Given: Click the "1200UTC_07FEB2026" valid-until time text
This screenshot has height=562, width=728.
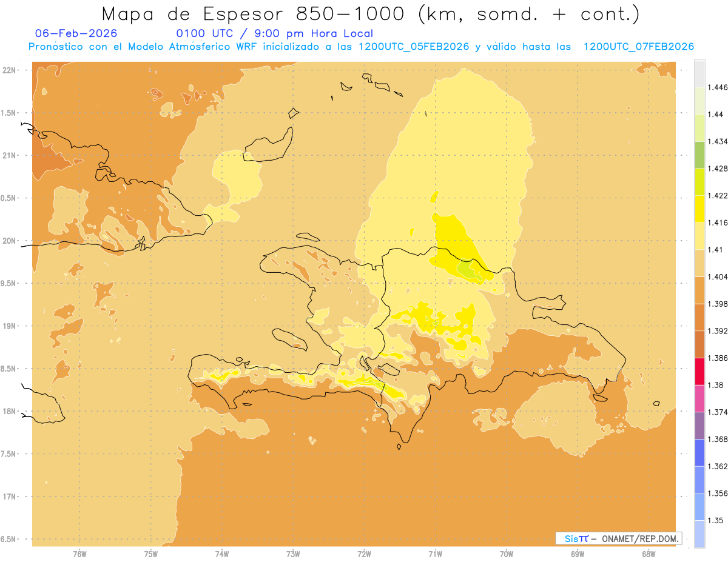Looking at the screenshot, I should [x=638, y=47].
